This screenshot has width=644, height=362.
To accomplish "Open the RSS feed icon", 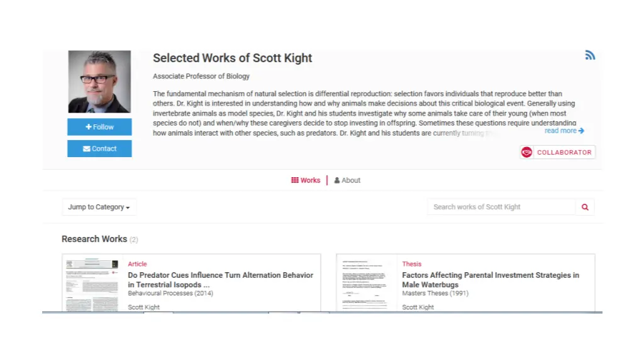I will tap(590, 55).
